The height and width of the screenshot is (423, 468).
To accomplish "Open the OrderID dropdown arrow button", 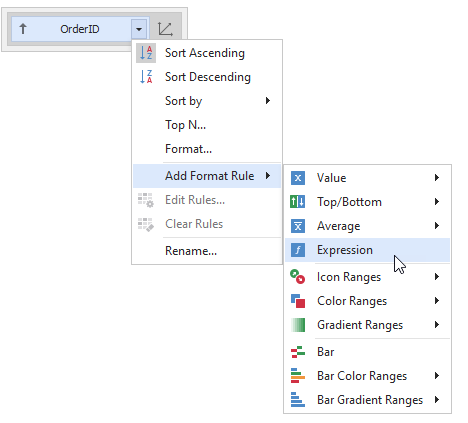I will click(139, 29).
